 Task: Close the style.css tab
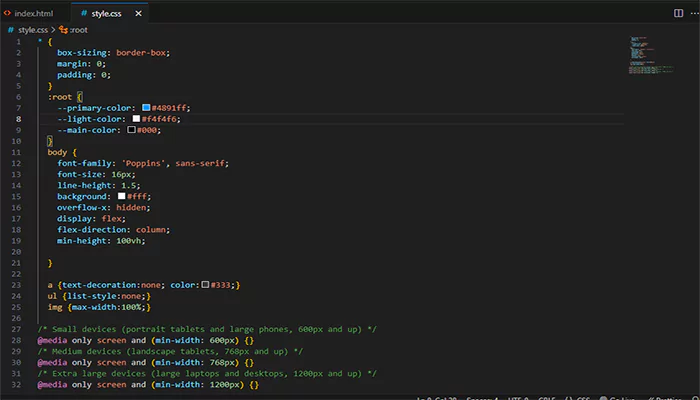(138, 13)
